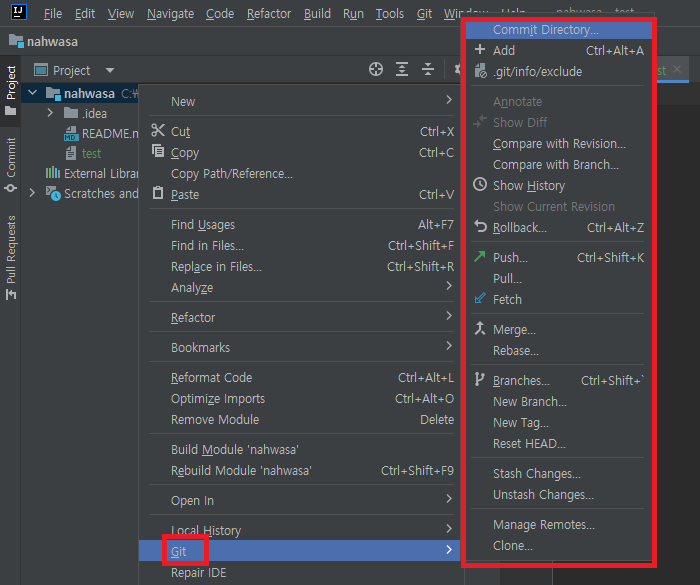This screenshot has width=700, height=585.
Task: Open the Project view dropdown
Action: [x=110, y=70]
